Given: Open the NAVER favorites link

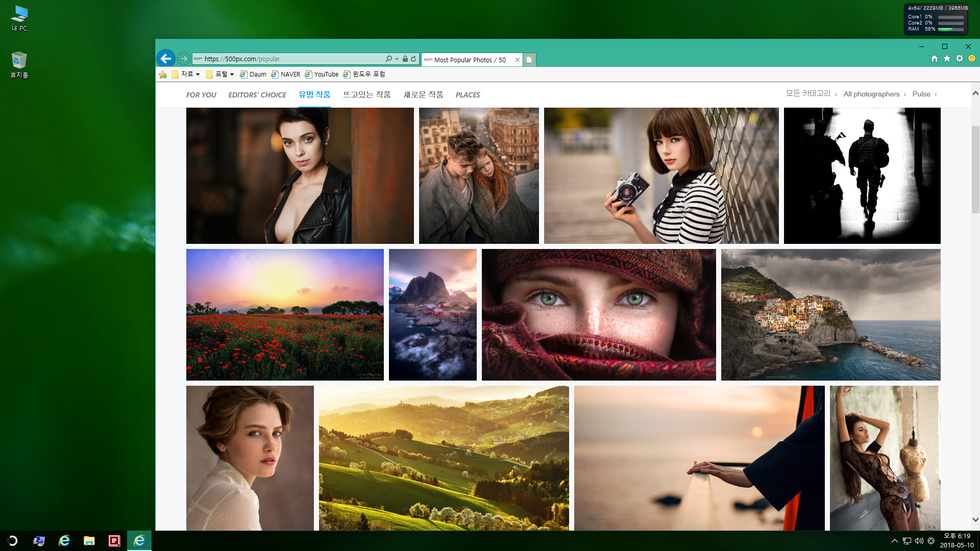Looking at the screenshot, I should (285, 74).
